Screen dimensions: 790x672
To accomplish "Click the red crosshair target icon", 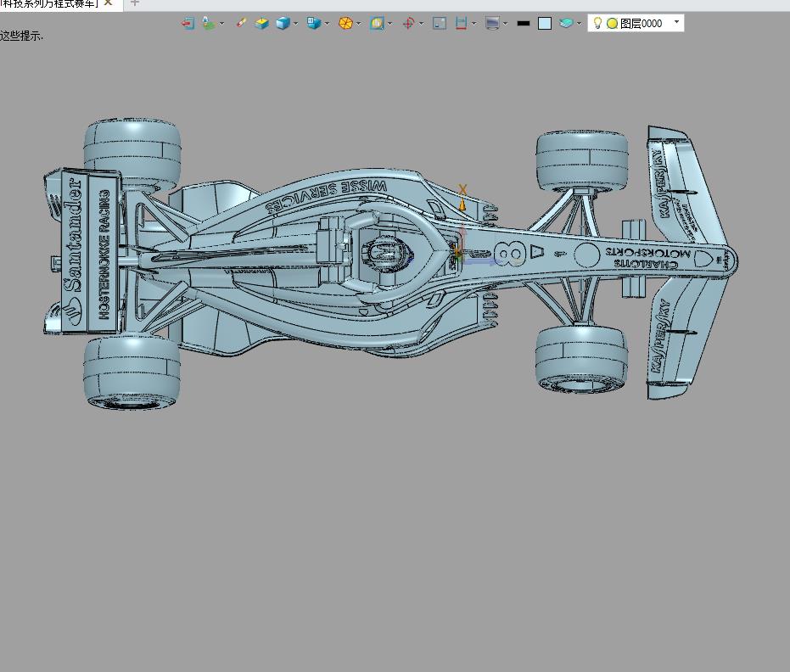I will 408,24.
